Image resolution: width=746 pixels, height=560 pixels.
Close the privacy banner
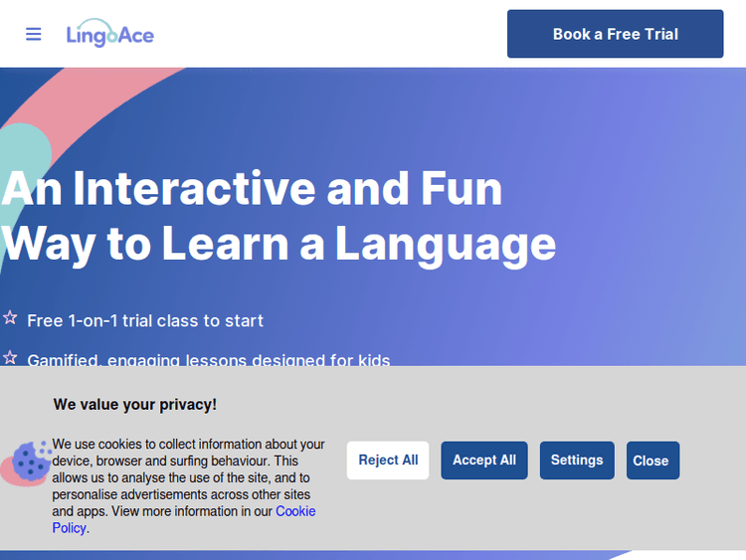pyautogui.click(x=653, y=461)
